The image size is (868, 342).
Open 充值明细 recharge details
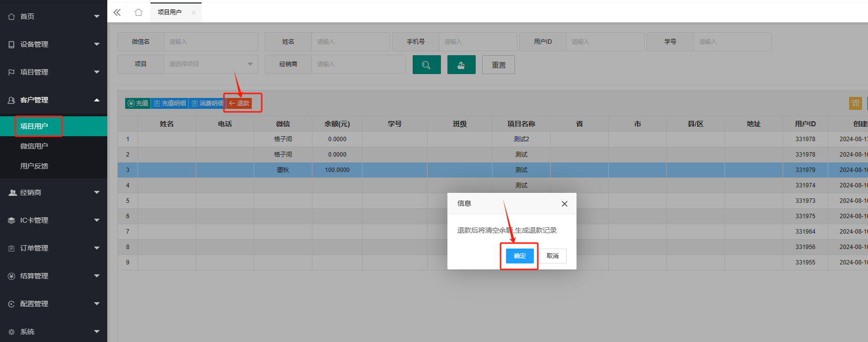(x=170, y=103)
